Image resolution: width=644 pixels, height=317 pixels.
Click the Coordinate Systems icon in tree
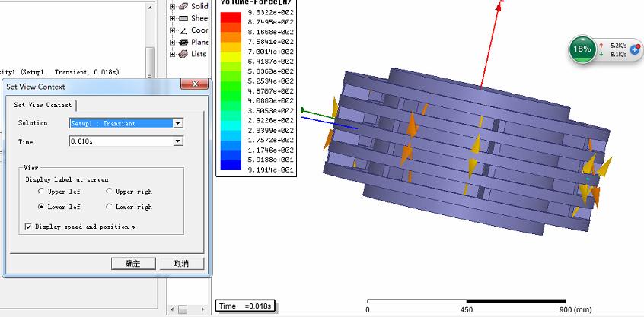pyautogui.click(x=183, y=30)
